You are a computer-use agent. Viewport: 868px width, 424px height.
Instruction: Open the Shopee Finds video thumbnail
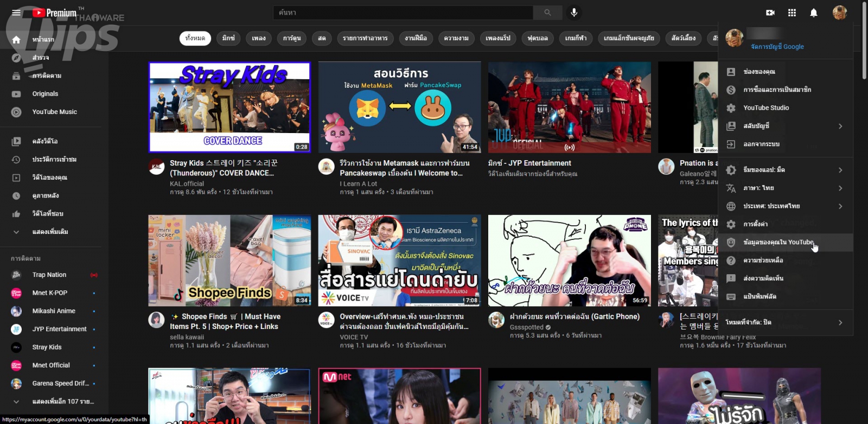pyautogui.click(x=229, y=261)
